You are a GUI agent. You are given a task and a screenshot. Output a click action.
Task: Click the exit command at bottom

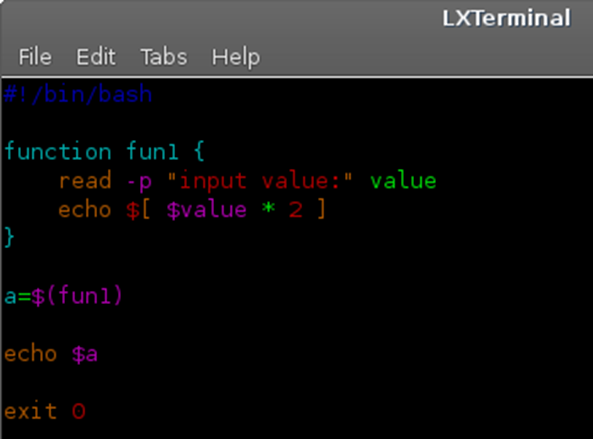31,411
